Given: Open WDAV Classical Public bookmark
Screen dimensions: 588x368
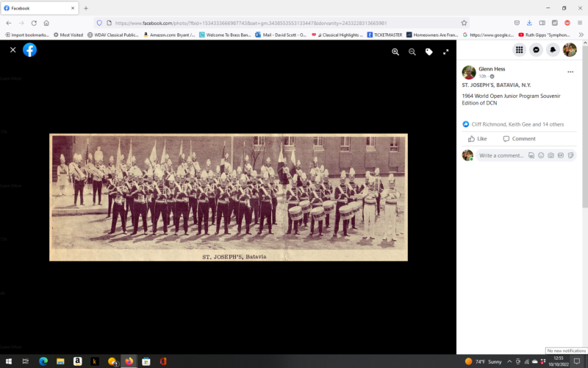Looking at the screenshot, I should click(x=113, y=35).
